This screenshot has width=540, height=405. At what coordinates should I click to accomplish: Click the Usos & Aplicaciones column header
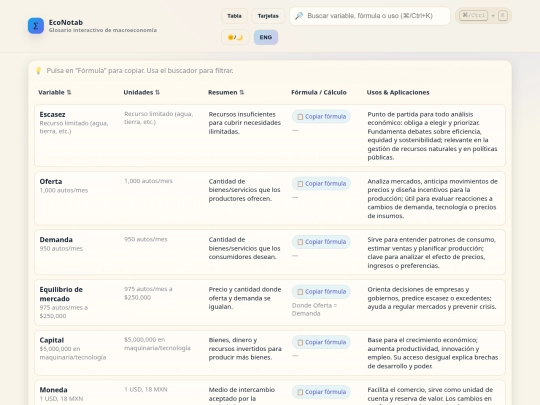[x=398, y=92]
